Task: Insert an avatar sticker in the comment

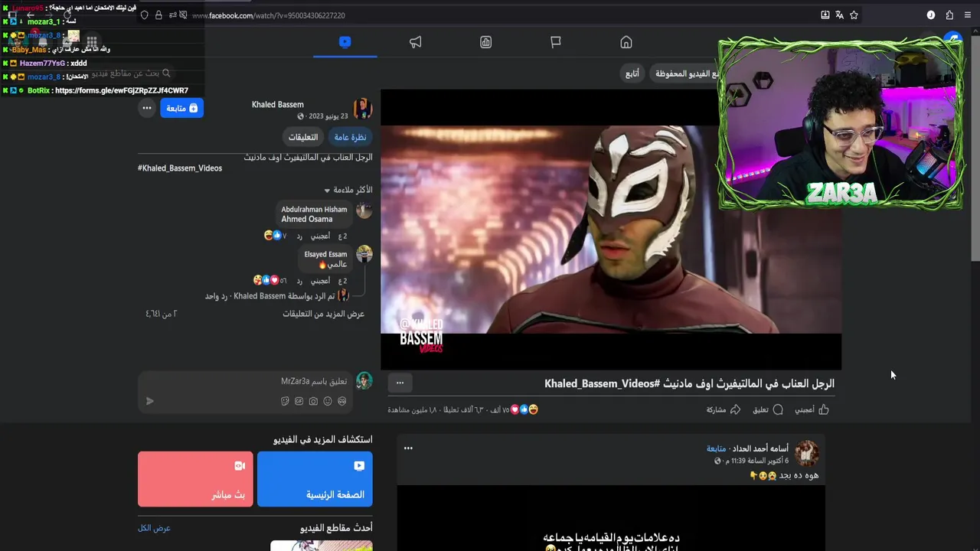Action: pos(341,401)
